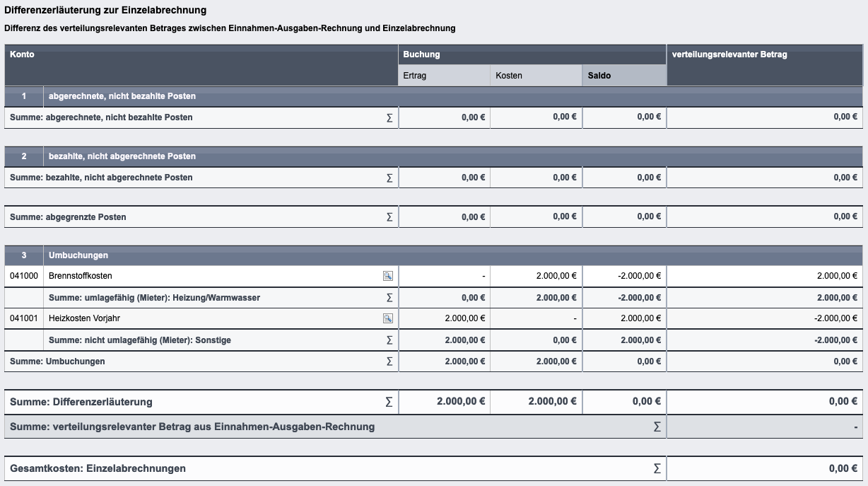
Task: Click sigma icon in Heizung/Warmwasser sum row
Action: tap(389, 298)
